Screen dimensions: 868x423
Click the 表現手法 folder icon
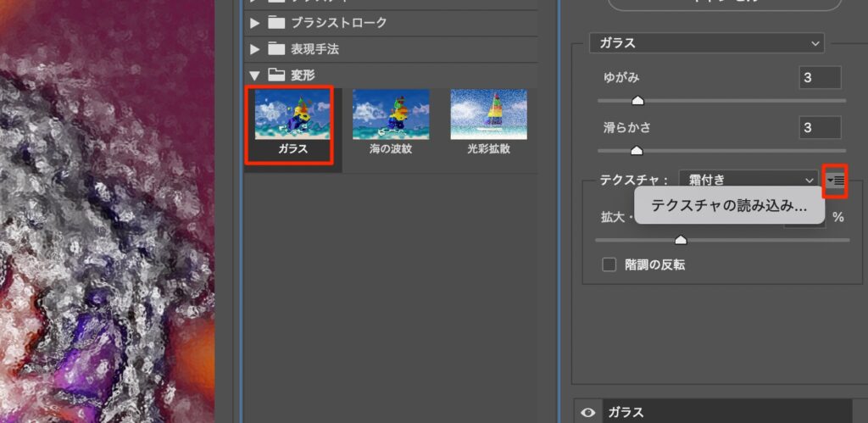tap(276, 49)
